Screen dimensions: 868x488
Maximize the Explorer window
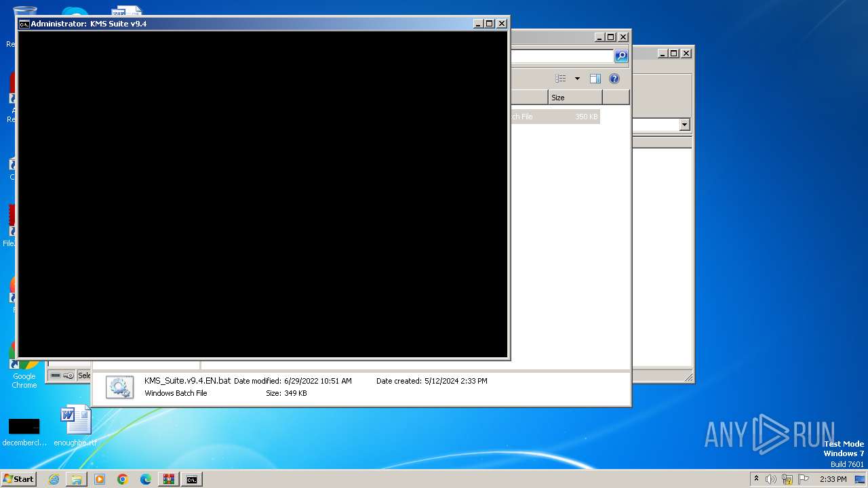(611, 37)
